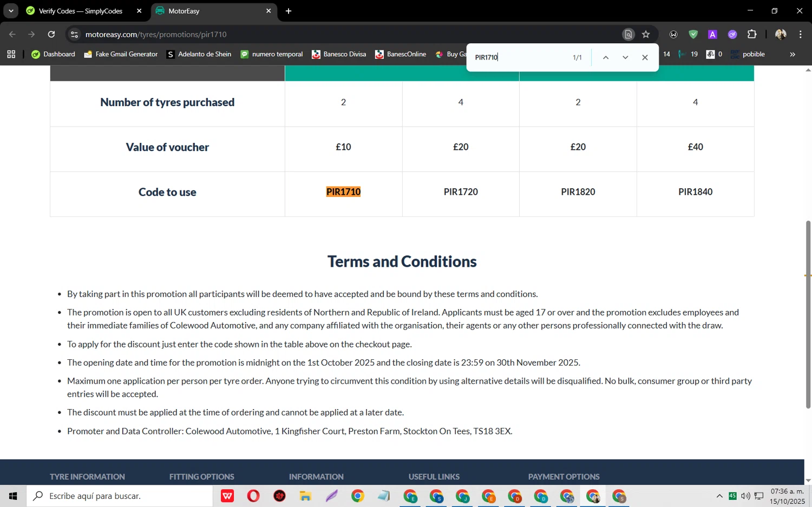
Task: Open the red gear app in taskbar
Action: (x=279, y=496)
